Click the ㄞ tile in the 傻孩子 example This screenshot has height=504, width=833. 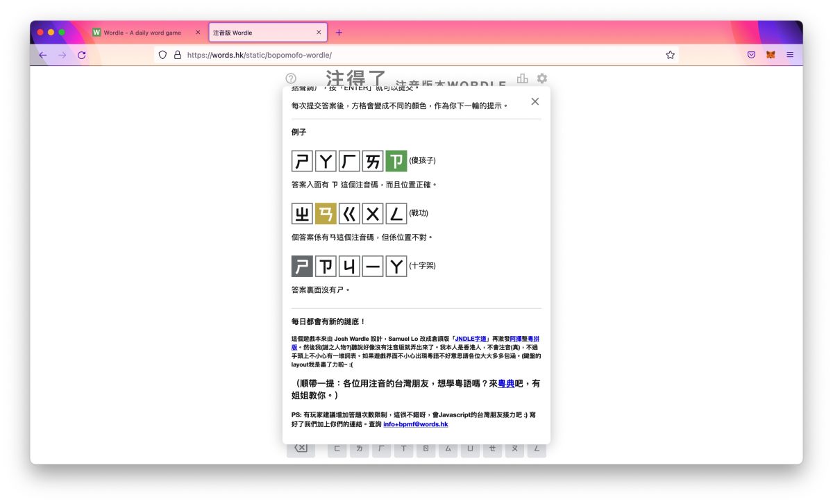point(373,161)
